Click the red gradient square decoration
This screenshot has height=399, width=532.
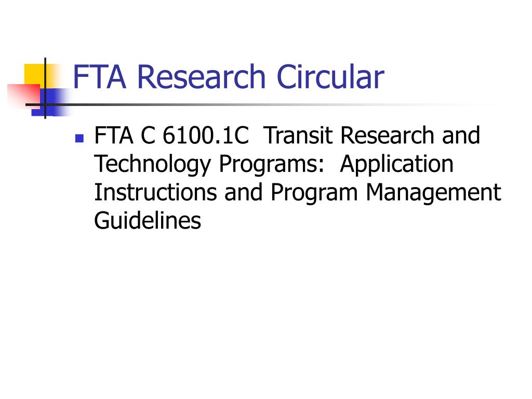(x=24, y=96)
